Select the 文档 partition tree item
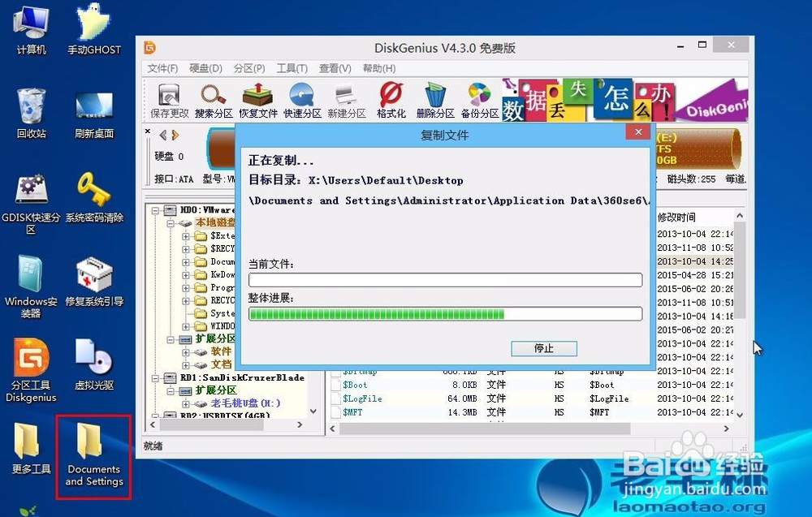The height and width of the screenshot is (517, 812). click(x=221, y=364)
